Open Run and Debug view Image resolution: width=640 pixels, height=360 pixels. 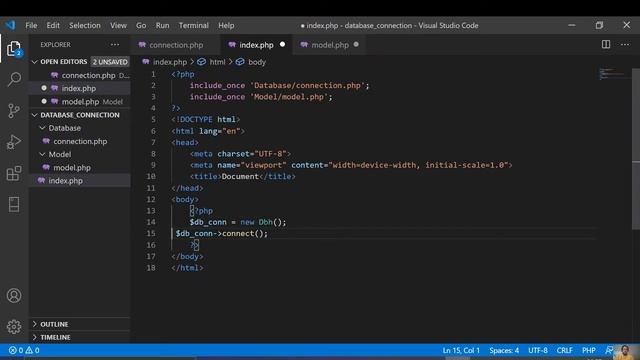tap(14, 142)
